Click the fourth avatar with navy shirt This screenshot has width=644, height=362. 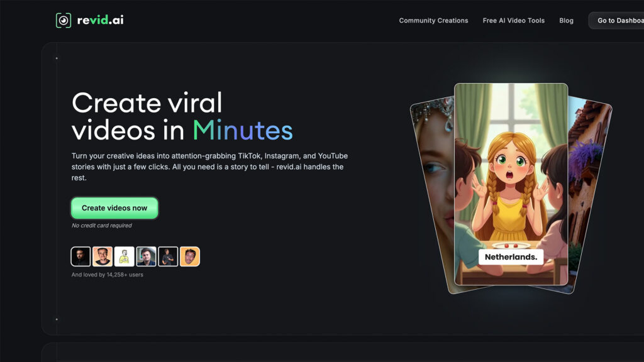pyautogui.click(x=146, y=256)
